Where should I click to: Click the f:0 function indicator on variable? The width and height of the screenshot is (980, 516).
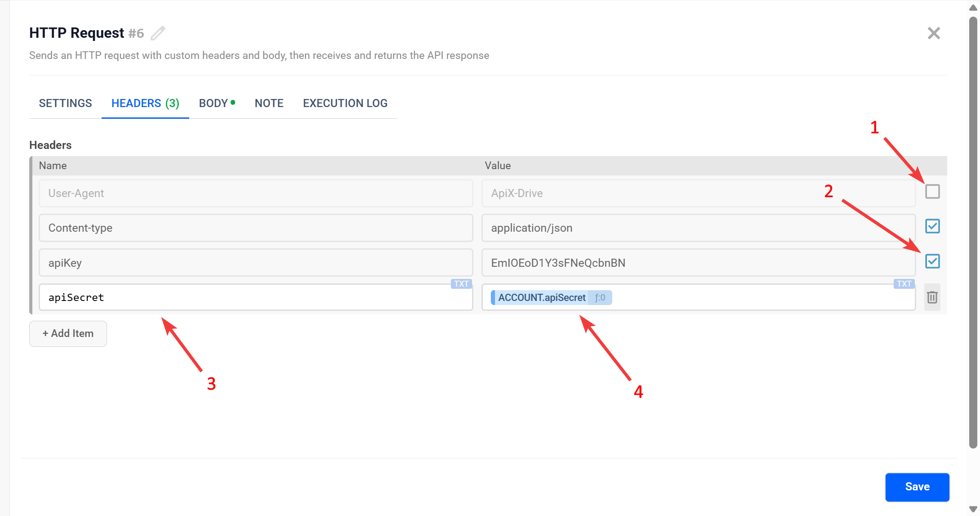(x=600, y=297)
